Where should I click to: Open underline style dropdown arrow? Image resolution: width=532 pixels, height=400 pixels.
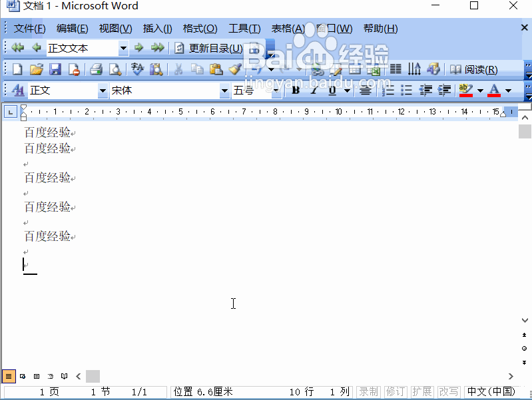(347, 91)
